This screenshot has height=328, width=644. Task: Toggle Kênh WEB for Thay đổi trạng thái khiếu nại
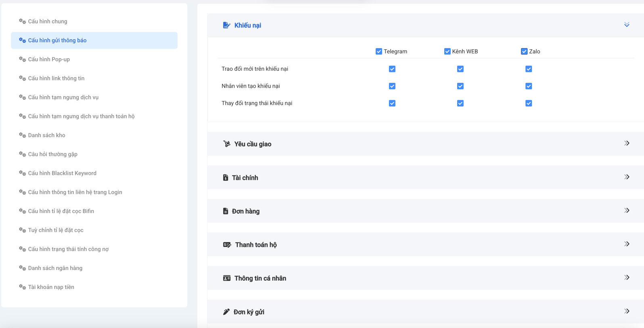pyautogui.click(x=460, y=103)
